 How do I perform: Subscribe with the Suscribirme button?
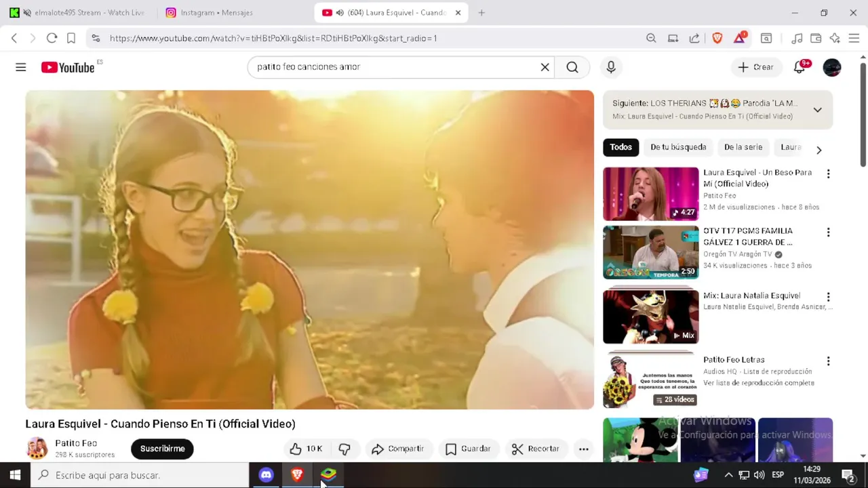[162, 449]
